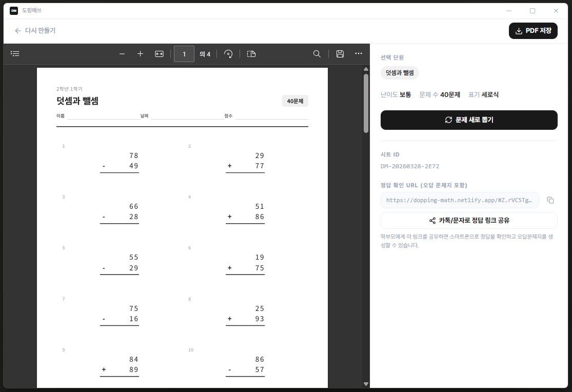
Task: Toggle the page view layout icon
Action: coord(251,54)
